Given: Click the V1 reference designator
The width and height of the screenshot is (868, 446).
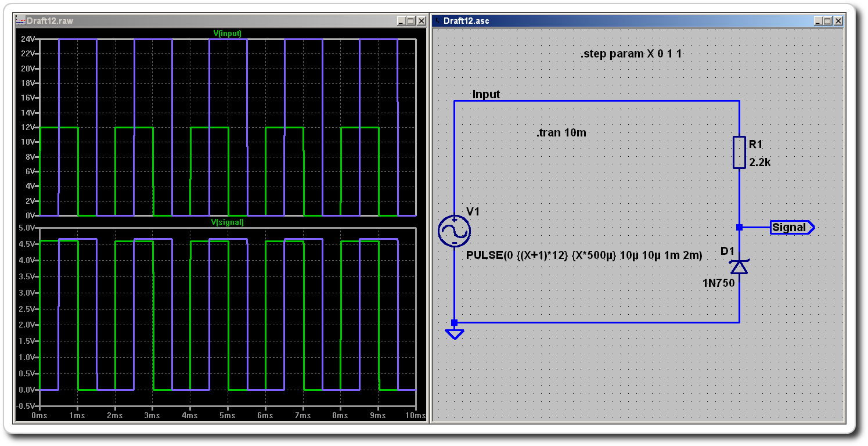Looking at the screenshot, I should [473, 211].
